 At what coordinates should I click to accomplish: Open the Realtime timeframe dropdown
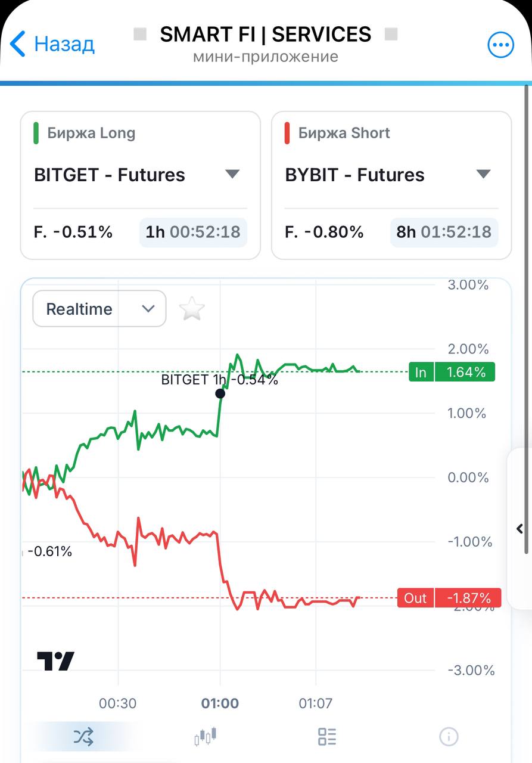click(99, 309)
